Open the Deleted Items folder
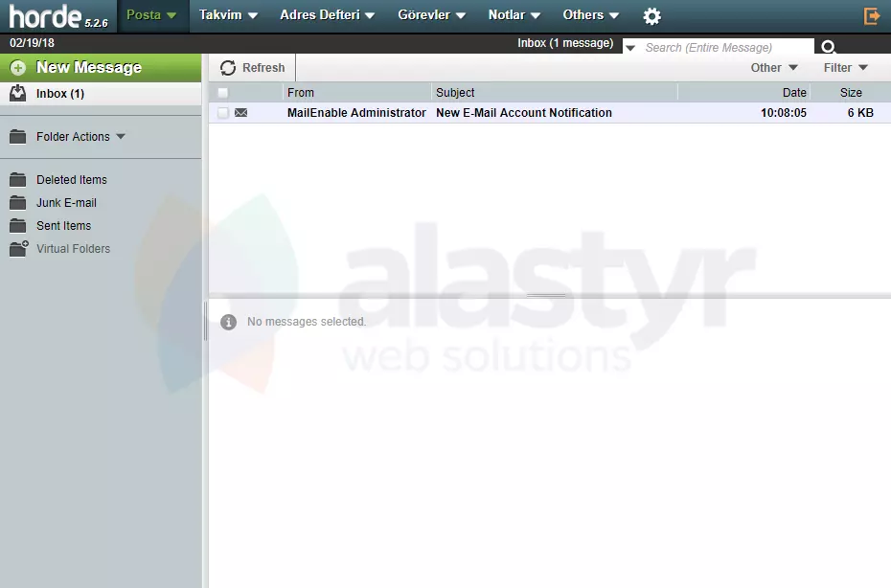The height and width of the screenshot is (588, 891). 72,179
